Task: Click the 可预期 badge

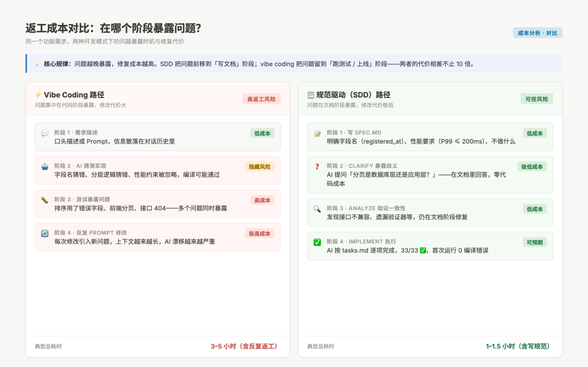Action: [x=535, y=242]
